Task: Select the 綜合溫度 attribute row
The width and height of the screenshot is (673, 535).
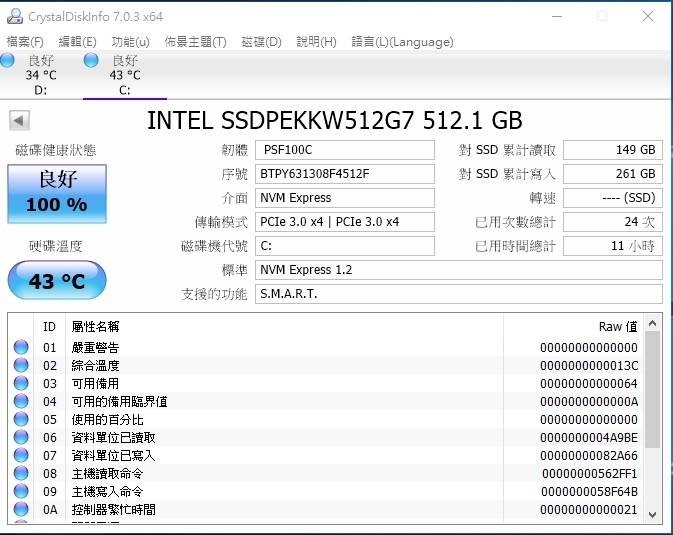Action: [326, 365]
